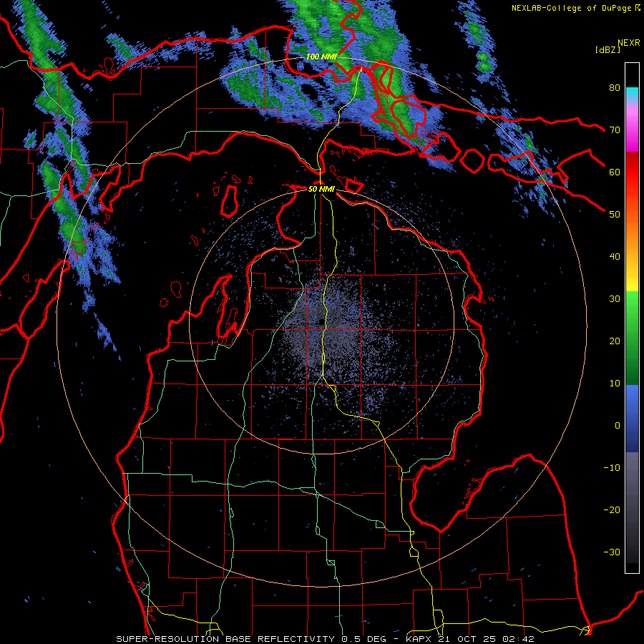Click the 100 NMI range ring label
This screenshot has height=644, width=644.
pos(321,57)
